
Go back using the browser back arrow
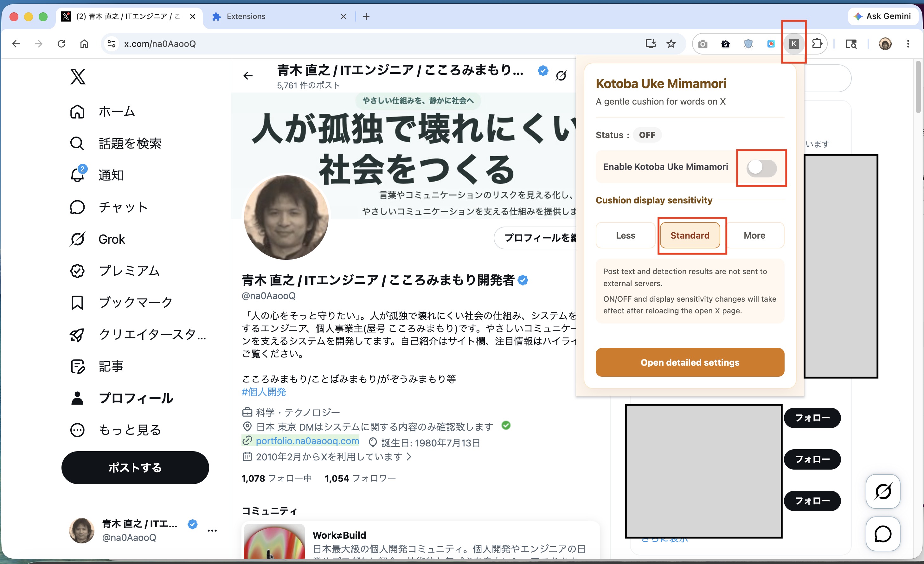(16, 44)
